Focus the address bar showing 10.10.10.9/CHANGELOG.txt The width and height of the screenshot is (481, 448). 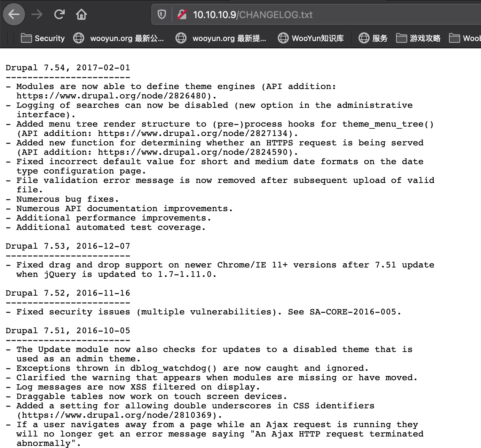tap(316, 15)
